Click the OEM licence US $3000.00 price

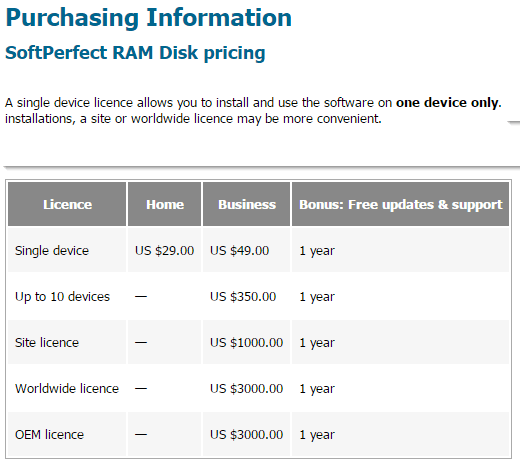click(247, 435)
